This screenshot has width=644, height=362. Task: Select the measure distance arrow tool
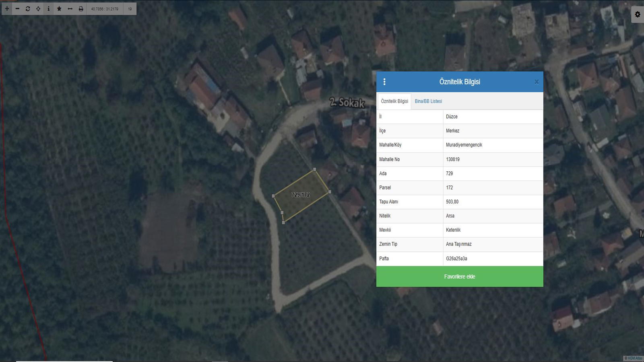pyautogui.click(x=70, y=8)
